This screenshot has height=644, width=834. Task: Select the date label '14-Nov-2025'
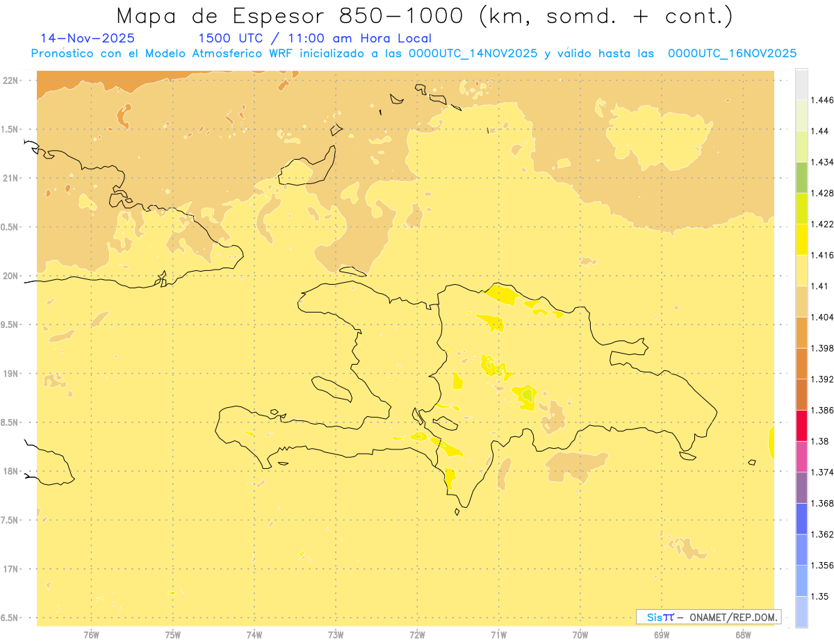point(88,38)
